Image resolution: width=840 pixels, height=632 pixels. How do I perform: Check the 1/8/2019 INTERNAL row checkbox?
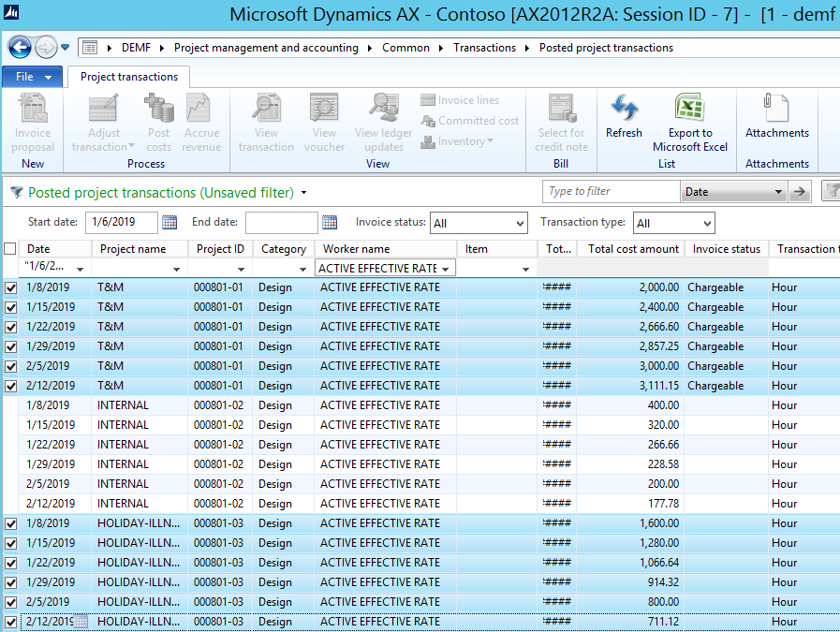click(x=10, y=405)
